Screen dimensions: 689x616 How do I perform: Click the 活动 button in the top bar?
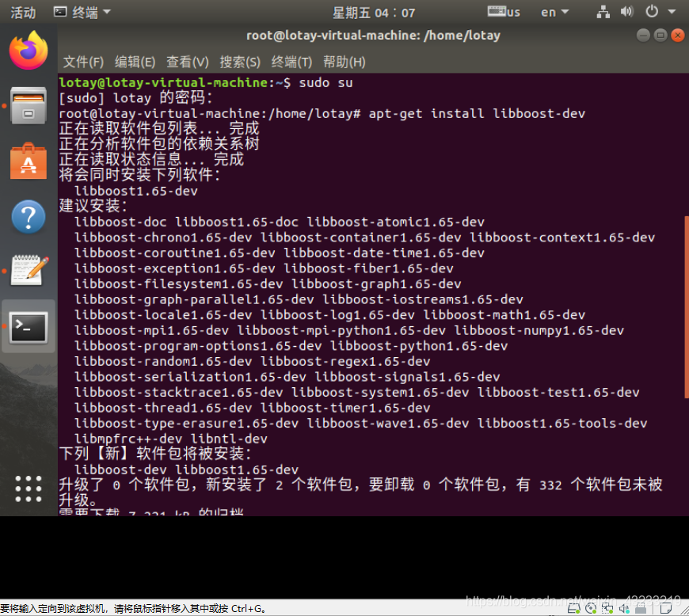[22, 12]
